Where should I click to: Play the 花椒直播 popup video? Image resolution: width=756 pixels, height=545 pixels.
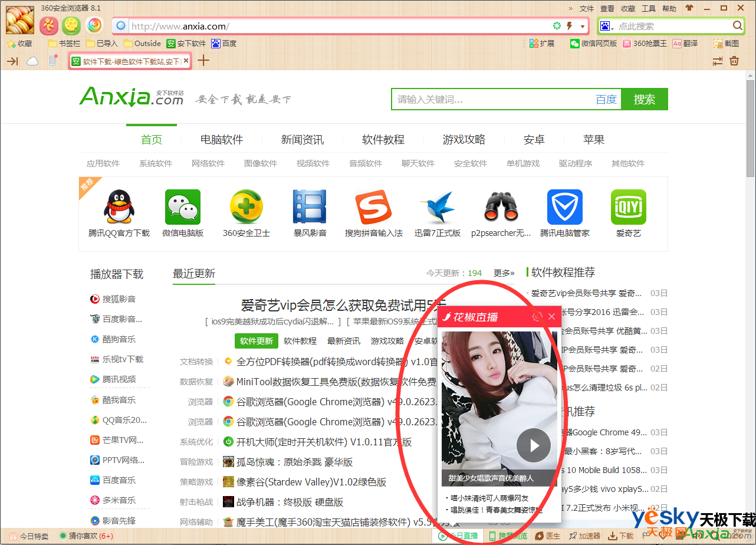[534, 445]
